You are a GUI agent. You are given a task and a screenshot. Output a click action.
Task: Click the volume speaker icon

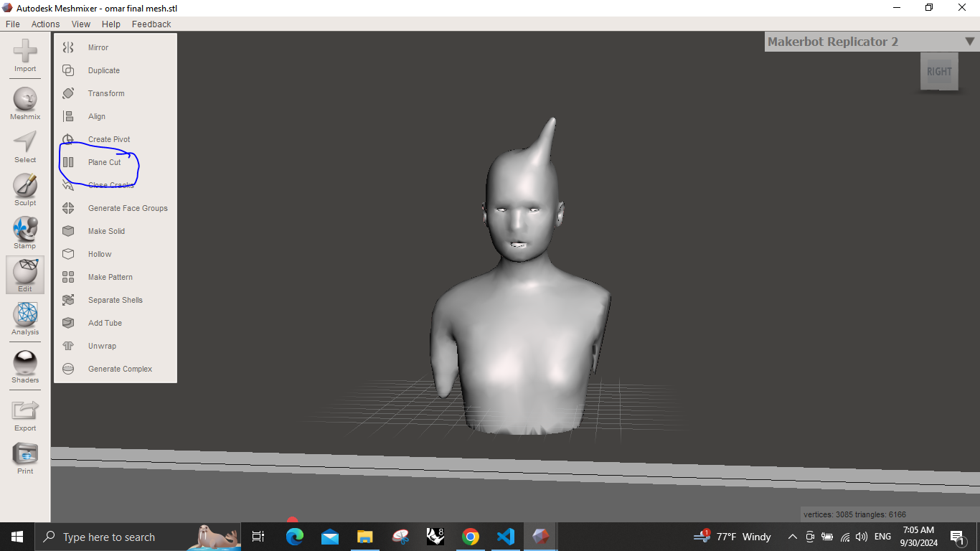(x=862, y=537)
